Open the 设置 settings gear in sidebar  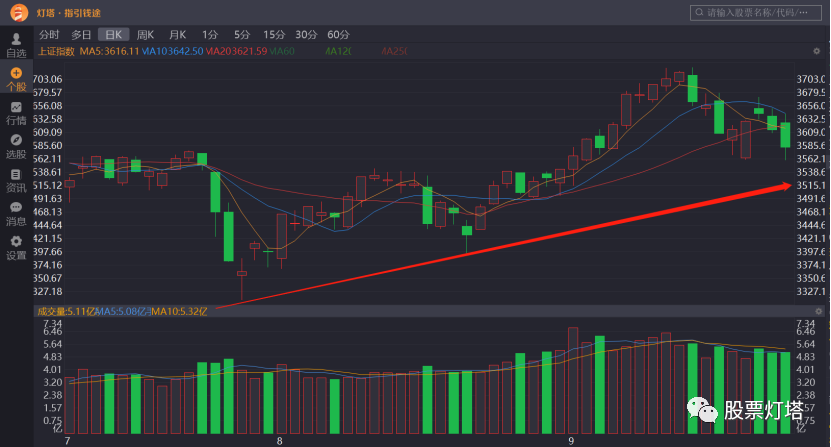pyautogui.click(x=16, y=247)
